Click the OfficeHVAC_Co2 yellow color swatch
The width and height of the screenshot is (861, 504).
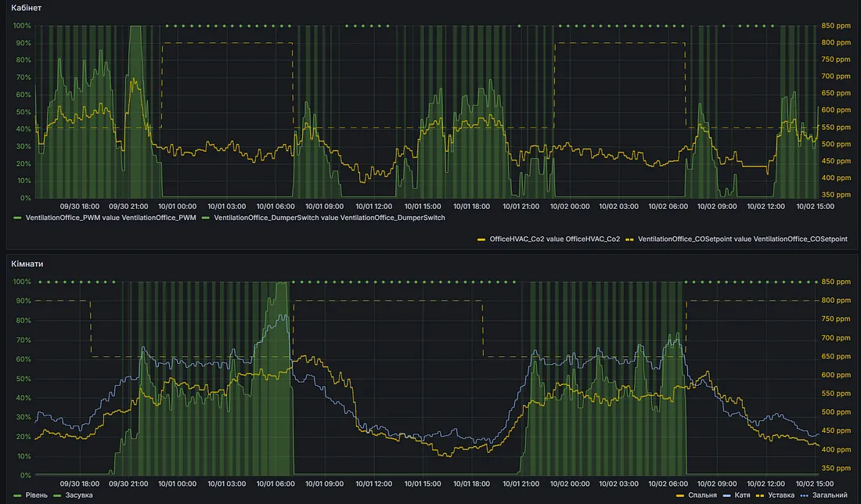pyautogui.click(x=481, y=238)
